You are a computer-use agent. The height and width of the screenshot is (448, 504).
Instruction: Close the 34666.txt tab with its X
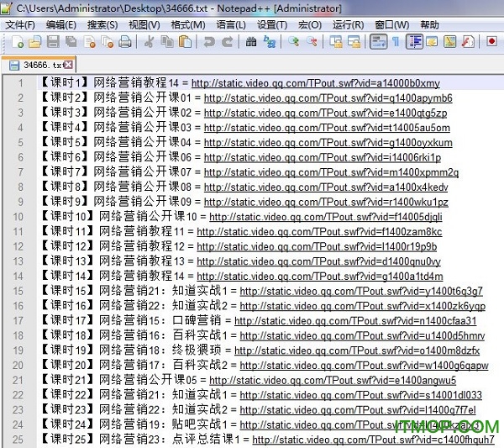click(x=68, y=65)
